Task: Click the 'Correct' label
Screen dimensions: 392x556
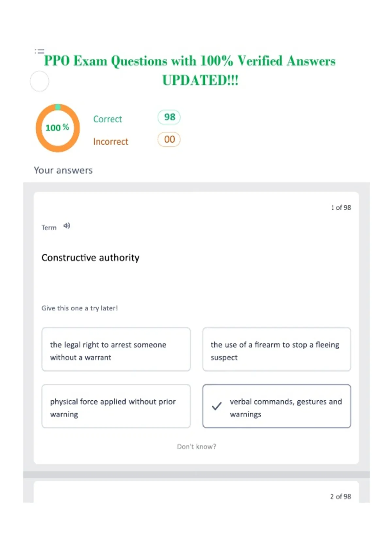Action: click(x=107, y=119)
